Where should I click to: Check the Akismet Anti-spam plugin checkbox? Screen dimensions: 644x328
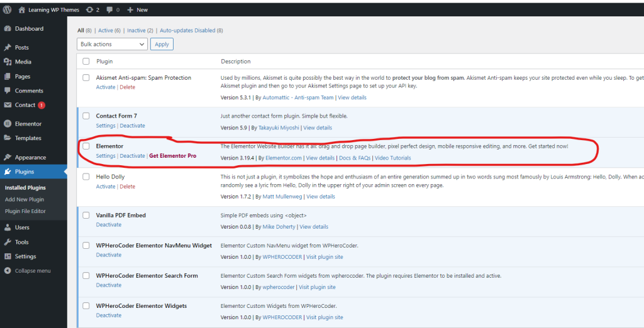86,77
